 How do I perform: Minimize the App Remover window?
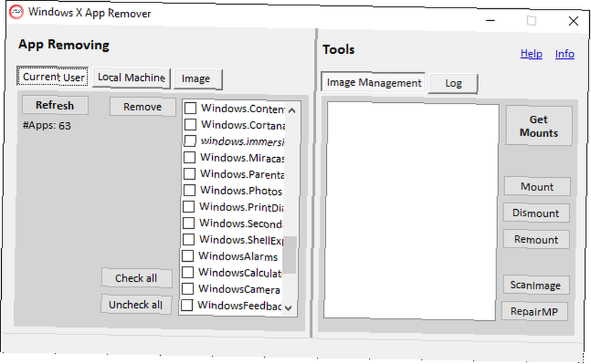click(490, 21)
